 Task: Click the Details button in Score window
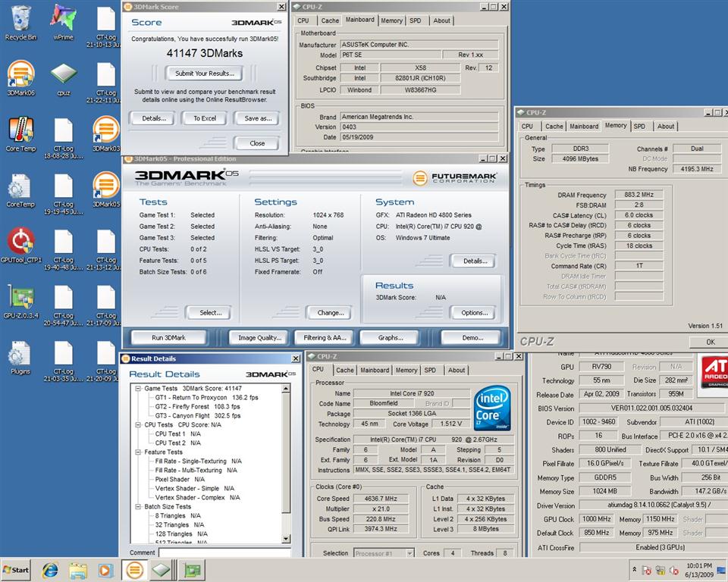[x=154, y=118]
